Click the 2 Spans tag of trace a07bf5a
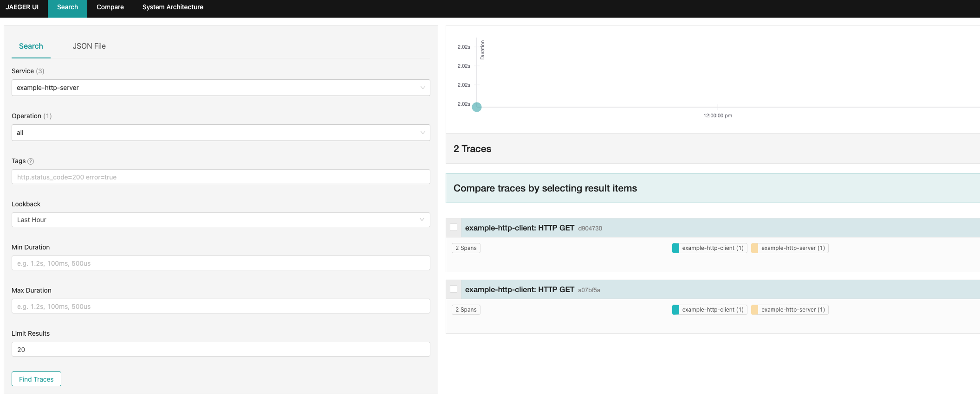980x396 pixels. (x=466, y=310)
